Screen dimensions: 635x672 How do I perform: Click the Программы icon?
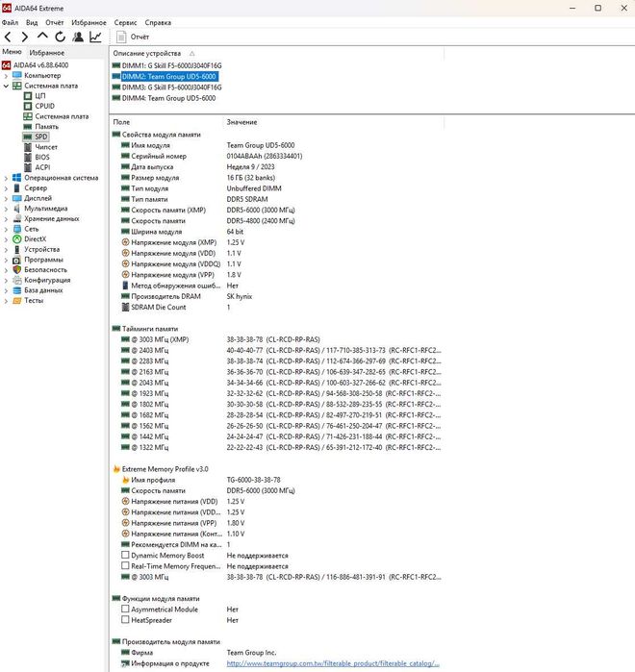pyautogui.click(x=17, y=260)
